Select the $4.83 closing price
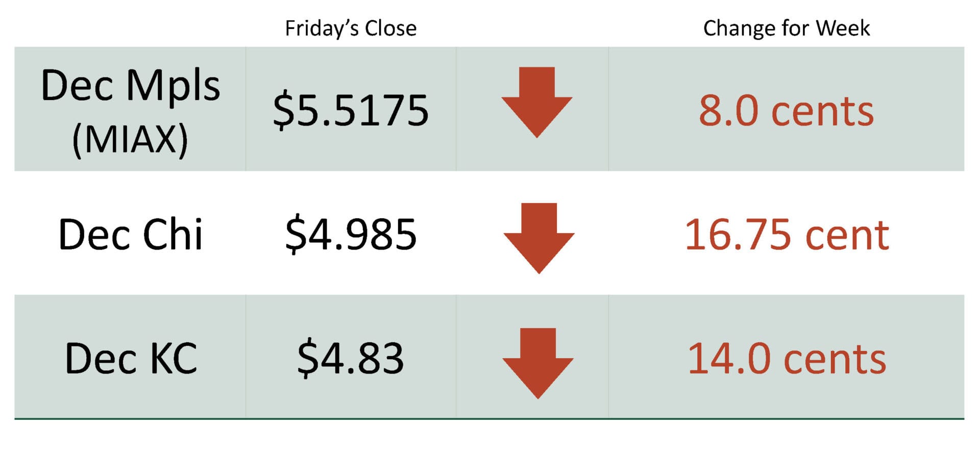This screenshot has width=980, height=451. (351, 359)
